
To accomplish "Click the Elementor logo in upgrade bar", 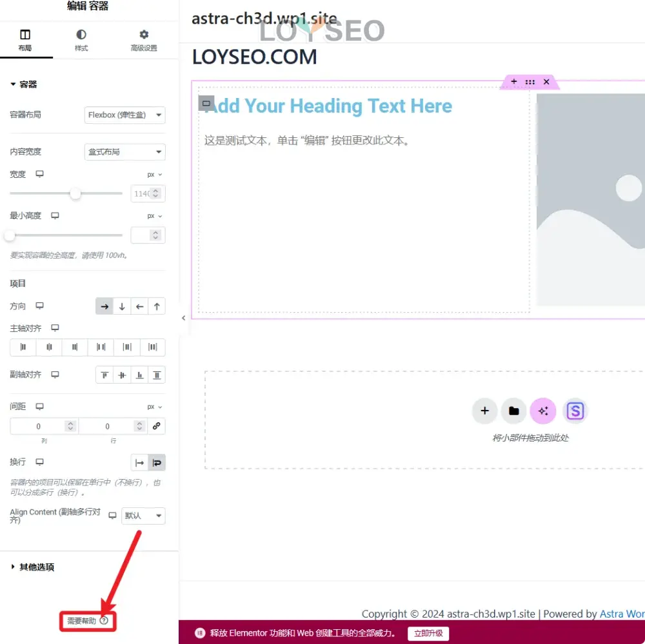I will tap(200, 633).
